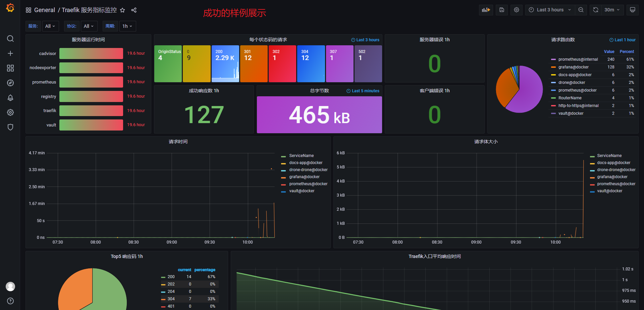Toggle prometheus@internal series in route legend
Viewport: 644px width, 310px height.
pos(578,59)
